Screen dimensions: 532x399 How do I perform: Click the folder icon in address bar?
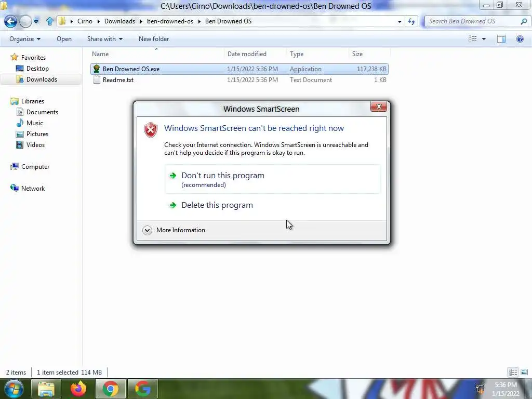click(x=62, y=21)
